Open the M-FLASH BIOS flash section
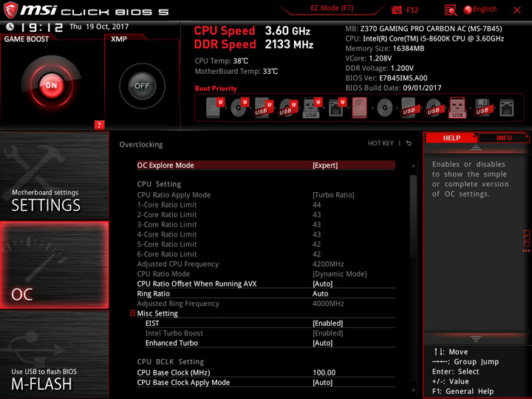Image resolution: width=532 pixels, height=399 pixels. tap(54, 355)
